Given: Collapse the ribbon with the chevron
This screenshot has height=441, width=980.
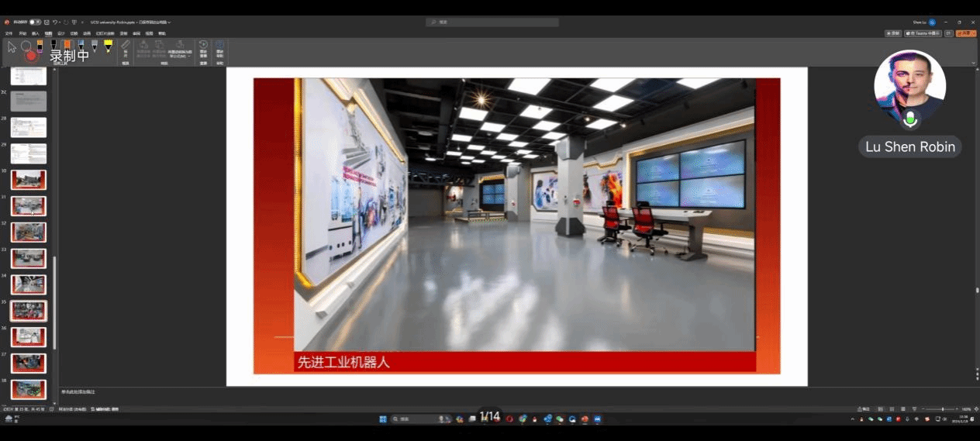Looking at the screenshot, I should (973, 63).
